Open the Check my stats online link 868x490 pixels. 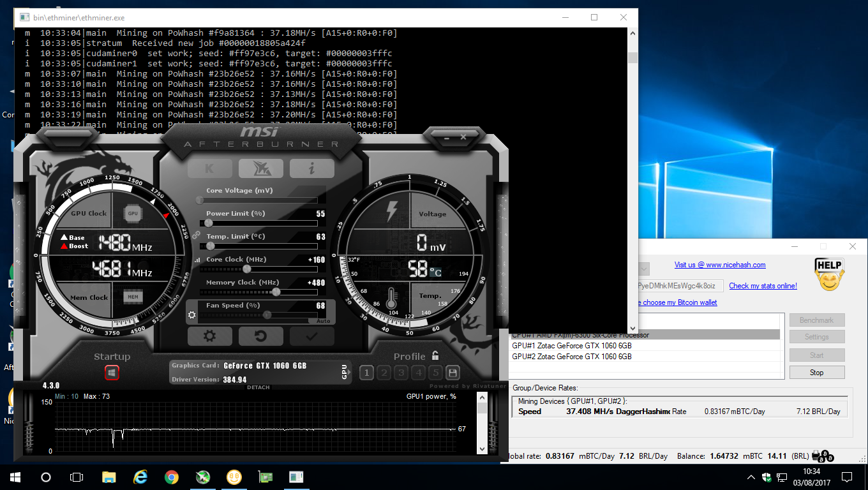[x=763, y=286]
